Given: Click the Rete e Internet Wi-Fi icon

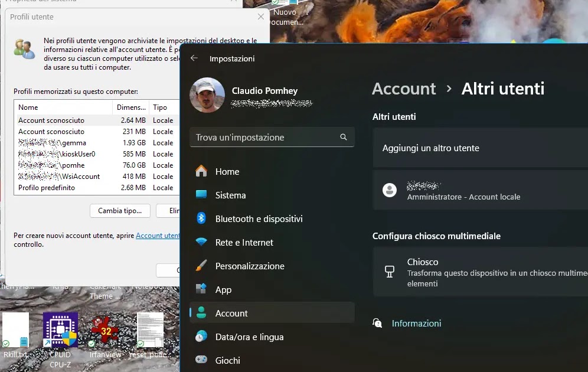Looking at the screenshot, I should coord(201,242).
